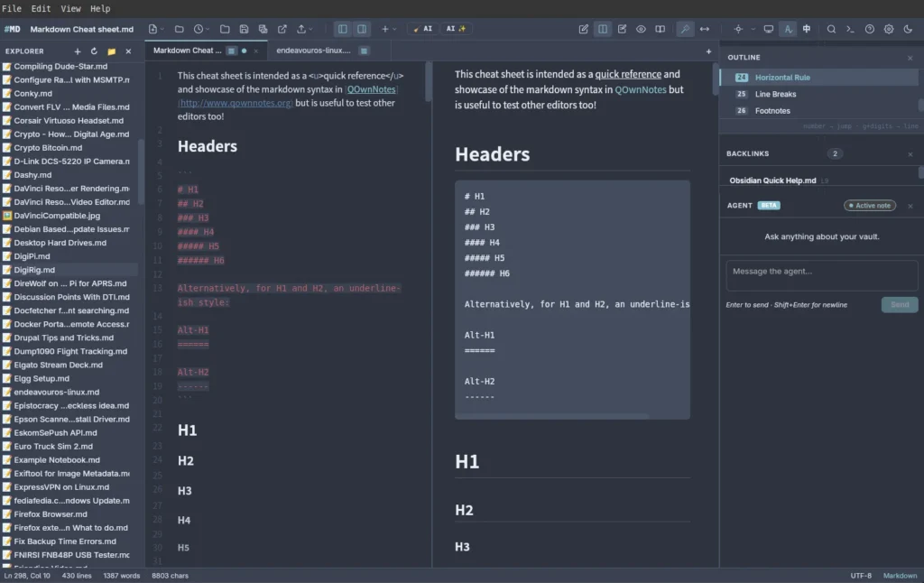924x583 pixels.
Task: Expand the export/upload dropdown
Action: [x=310, y=29]
